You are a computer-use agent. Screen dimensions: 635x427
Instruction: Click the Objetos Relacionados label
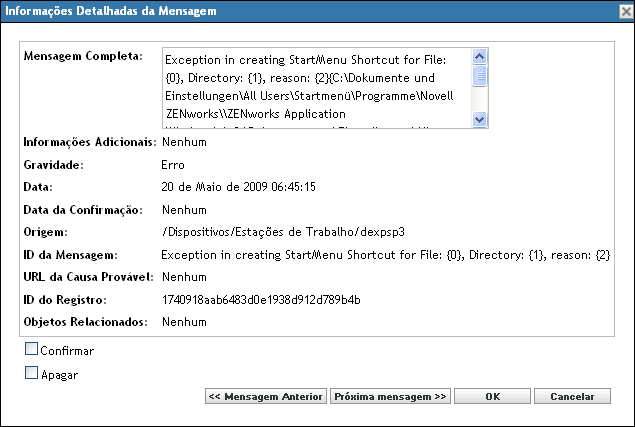[x=84, y=322]
